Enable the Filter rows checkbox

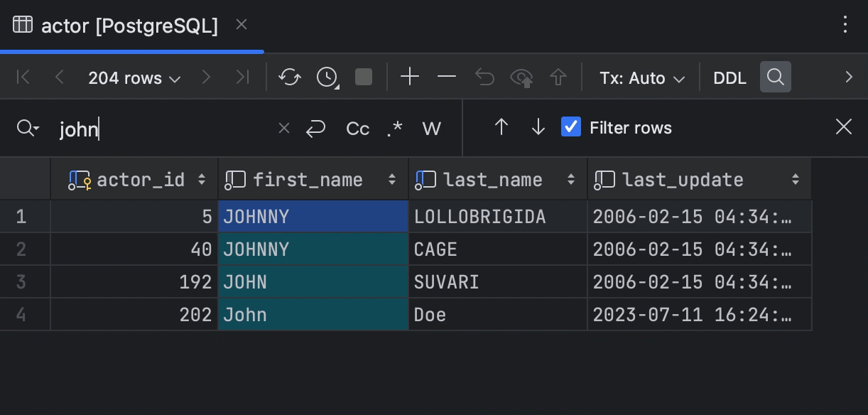[x=571, y=127]
